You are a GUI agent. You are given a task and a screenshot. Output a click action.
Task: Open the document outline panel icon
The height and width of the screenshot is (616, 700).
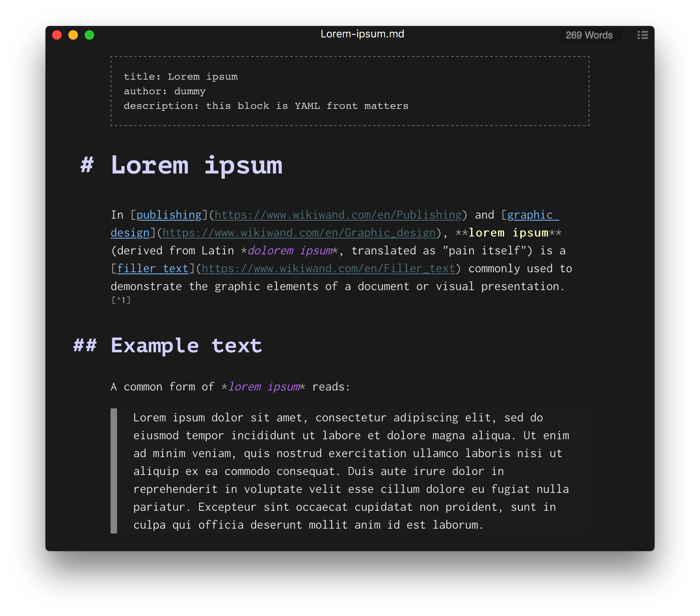643,35
